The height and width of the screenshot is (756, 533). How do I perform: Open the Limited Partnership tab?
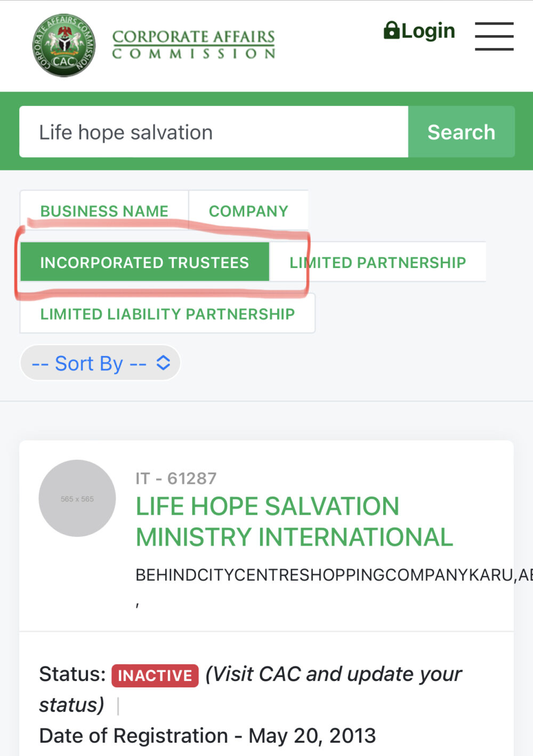pos(377,262)
